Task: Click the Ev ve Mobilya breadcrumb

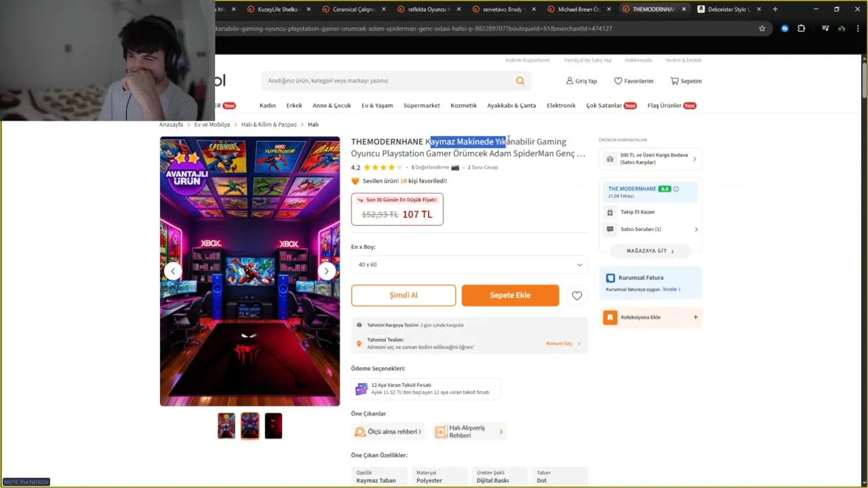Action: pyautogui.click(x=212, y=125)
